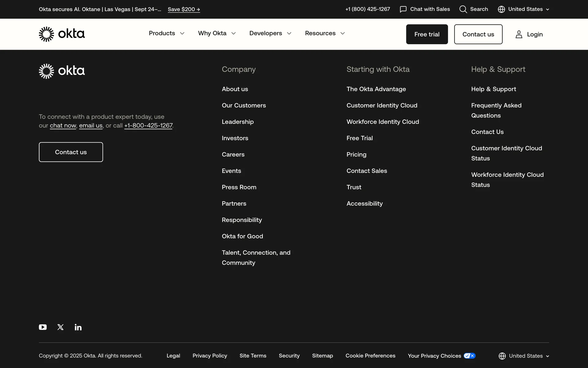Click the Chat with Sales bubble icon
The image size is (588, 368).
(403, 9)
